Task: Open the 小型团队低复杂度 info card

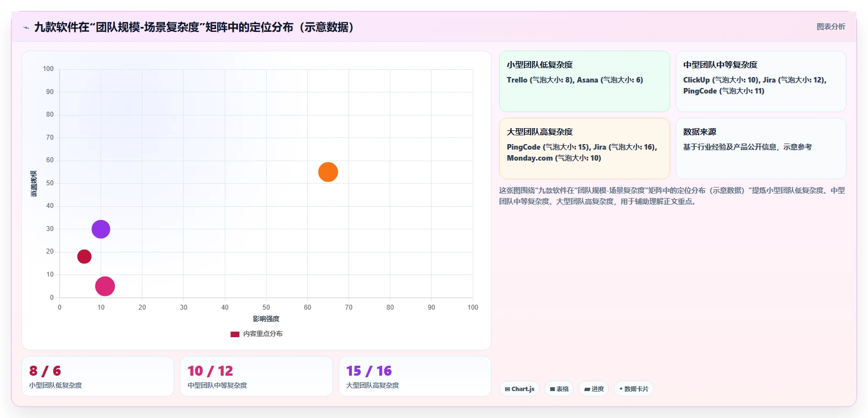Action: (584, 81)
